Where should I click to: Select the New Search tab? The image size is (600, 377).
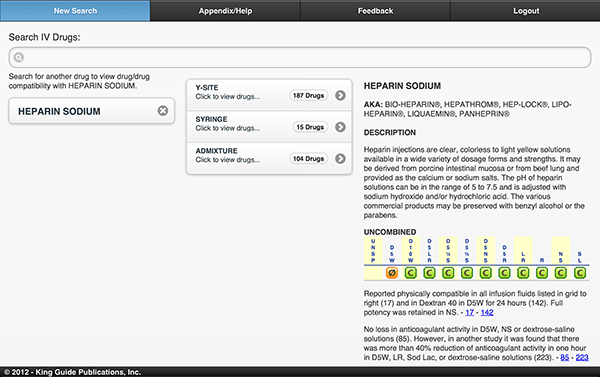tap(75, 11)
